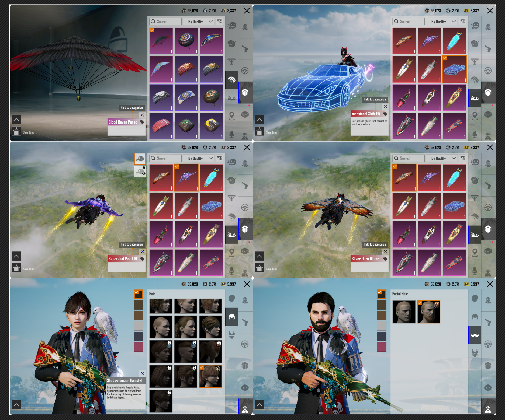Select the skydiving pose icon in Blood Raven panel
The height and width of the screenshot is (420, 505).
[x=232, y=98]
